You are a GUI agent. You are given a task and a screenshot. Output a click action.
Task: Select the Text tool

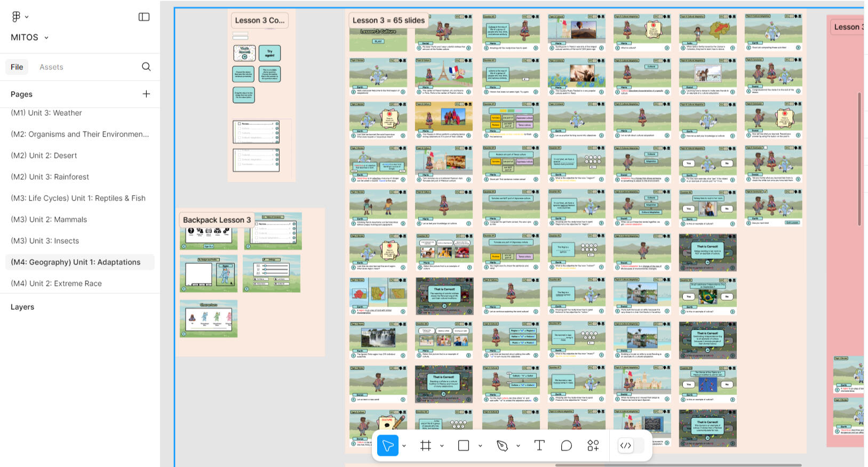(539, 446)
